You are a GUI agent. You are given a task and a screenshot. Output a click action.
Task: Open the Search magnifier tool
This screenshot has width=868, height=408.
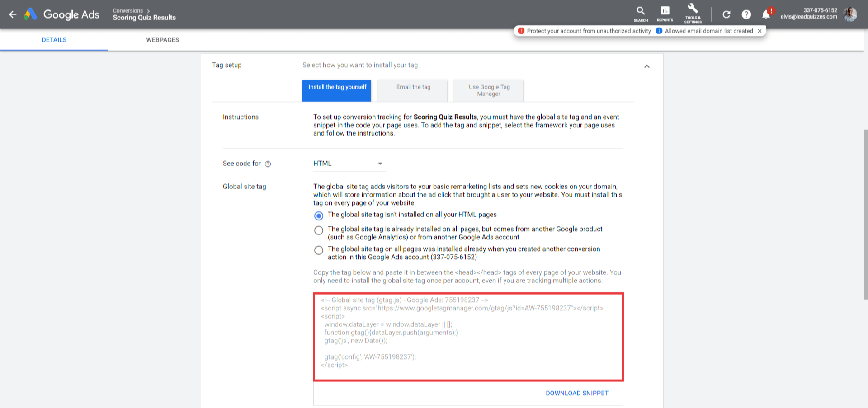pyautogui.click(x=641, y=14)
